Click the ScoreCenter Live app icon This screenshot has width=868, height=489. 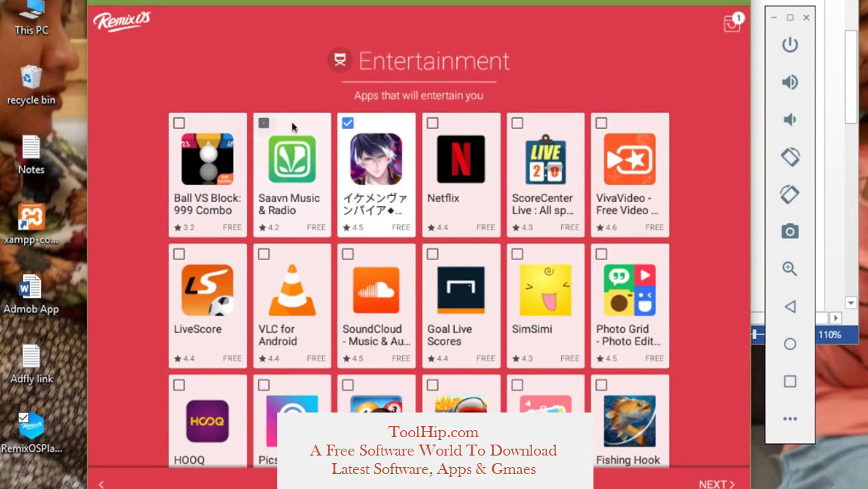coord(545,159)
